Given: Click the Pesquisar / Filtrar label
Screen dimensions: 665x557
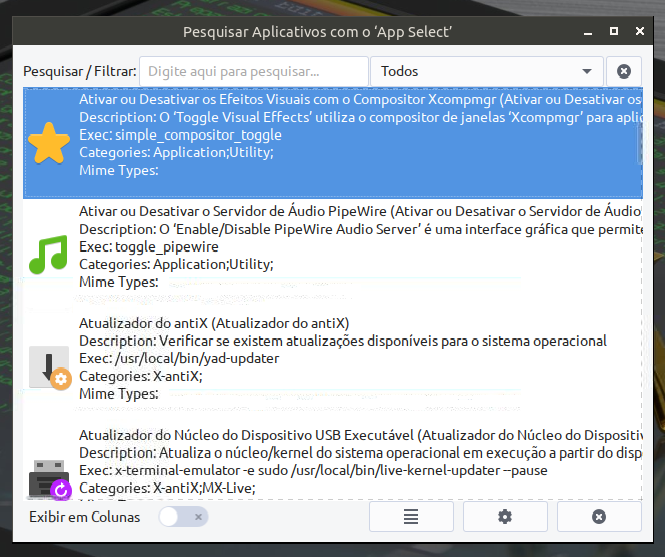Looking at the screenshot, I should pos(80,71).
